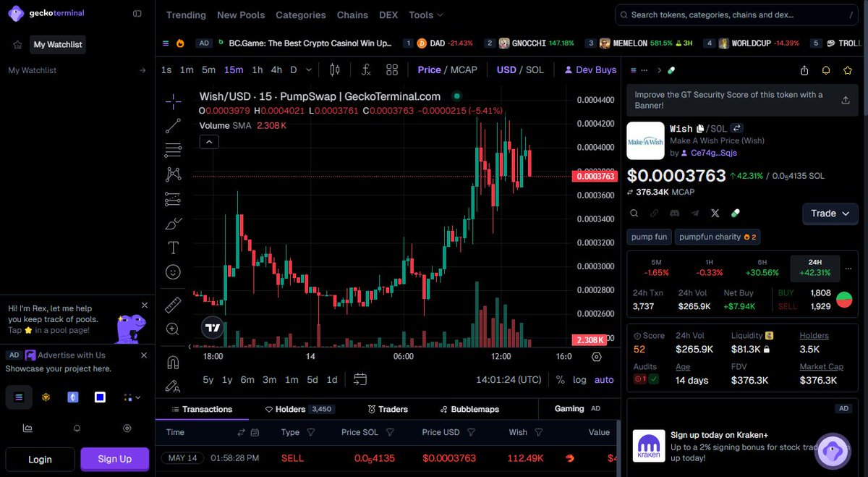Click the Login button
This screenshot has width=868, height=477.
click(41, 459)
